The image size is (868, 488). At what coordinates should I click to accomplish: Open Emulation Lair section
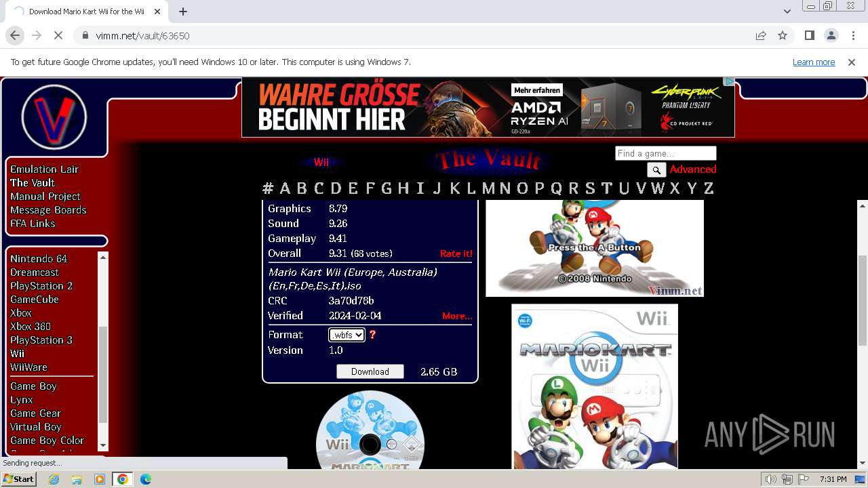tap(44, 169)
